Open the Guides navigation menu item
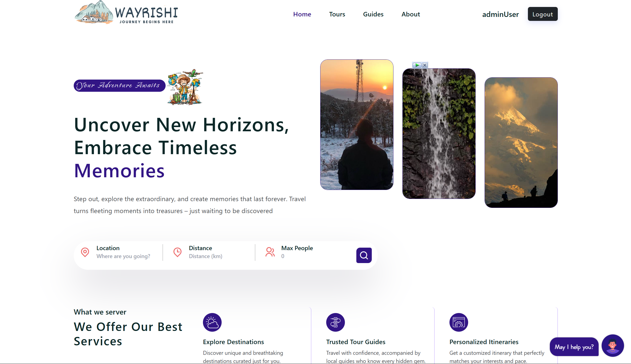This screenshot has width=631, height=364. [x=373, y=13]
